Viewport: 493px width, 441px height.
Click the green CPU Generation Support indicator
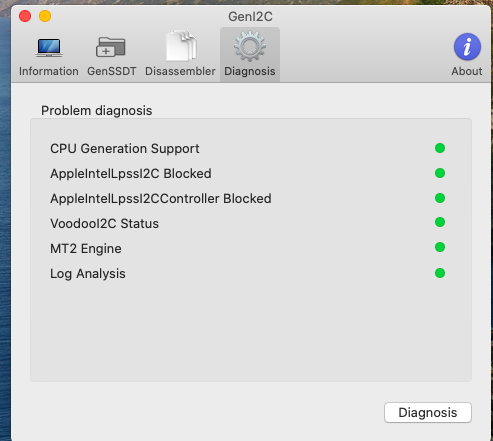click(x=440, y=148)
